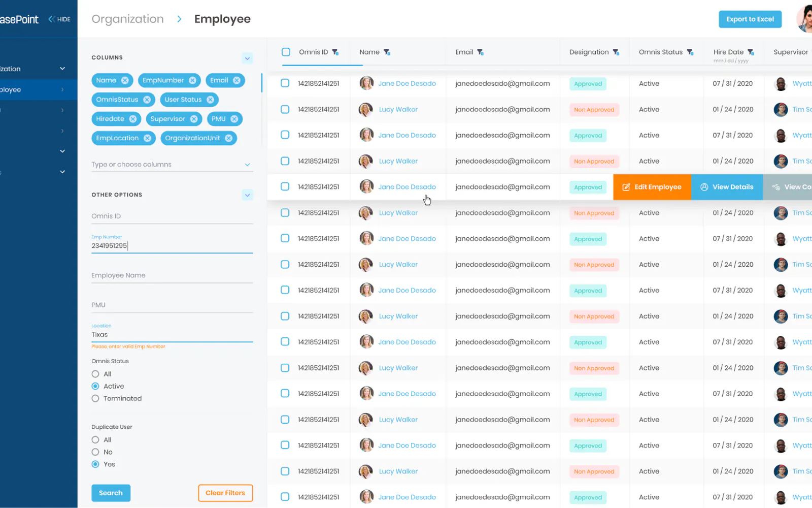Open the Employee sidebar item
812x508 pixels.
pyautogui.click(x=39, y=90)
